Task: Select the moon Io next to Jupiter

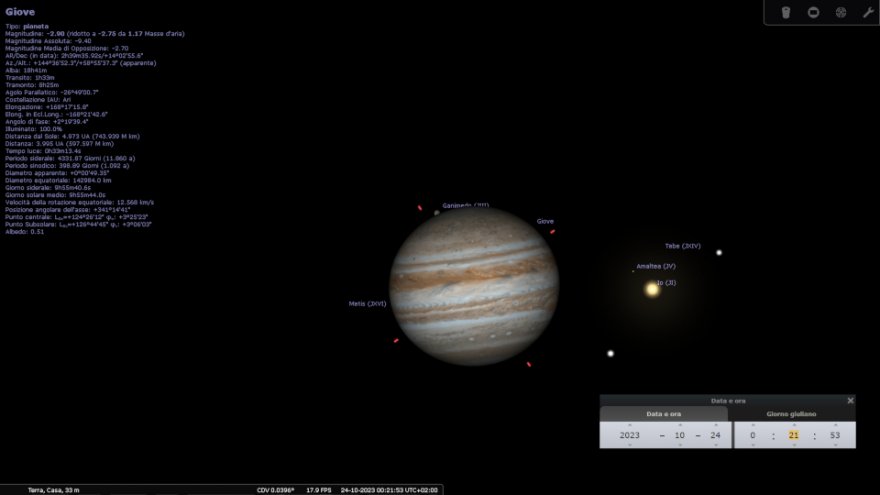Action: (652, 289)
